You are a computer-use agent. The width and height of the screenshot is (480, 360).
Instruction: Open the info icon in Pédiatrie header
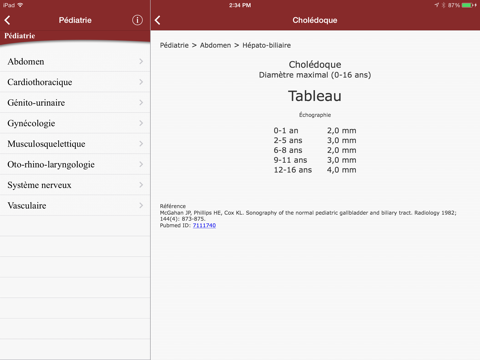click(137, 20)
